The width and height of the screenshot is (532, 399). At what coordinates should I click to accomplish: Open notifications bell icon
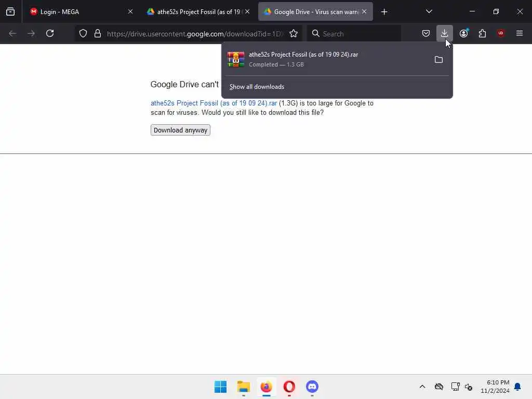[517, 387]
